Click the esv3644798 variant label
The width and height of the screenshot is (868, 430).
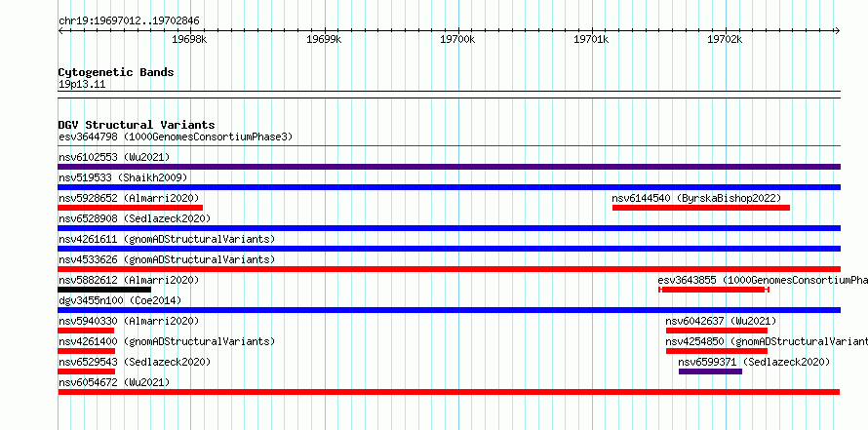[x=176, y=137]
